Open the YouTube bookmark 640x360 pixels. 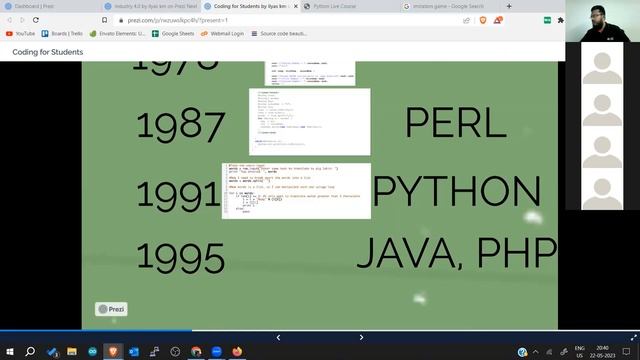tap(20, 33)
